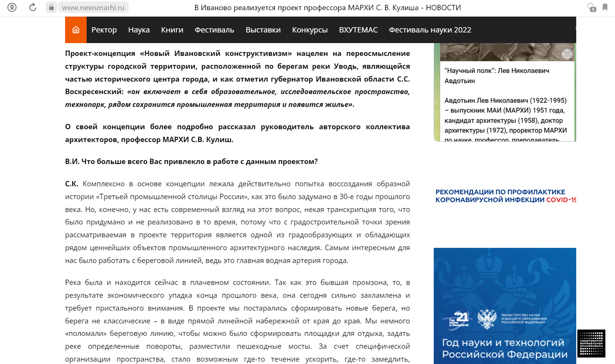615x364 pixels.
Task: Open the Фестиваль menu item
Action: coord(214,30)
